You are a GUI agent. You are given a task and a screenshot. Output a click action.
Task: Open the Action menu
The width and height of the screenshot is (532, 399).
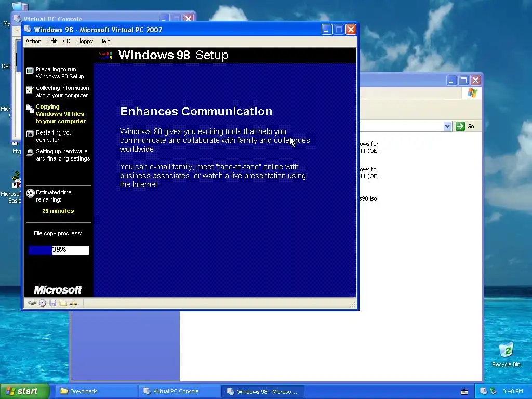34,41
